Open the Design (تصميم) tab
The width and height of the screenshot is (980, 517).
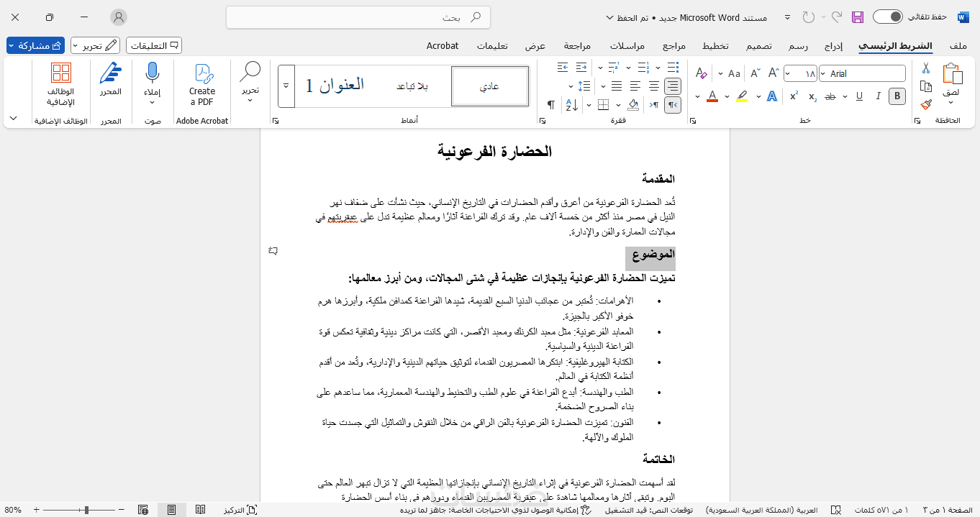[x=758, y=45]
